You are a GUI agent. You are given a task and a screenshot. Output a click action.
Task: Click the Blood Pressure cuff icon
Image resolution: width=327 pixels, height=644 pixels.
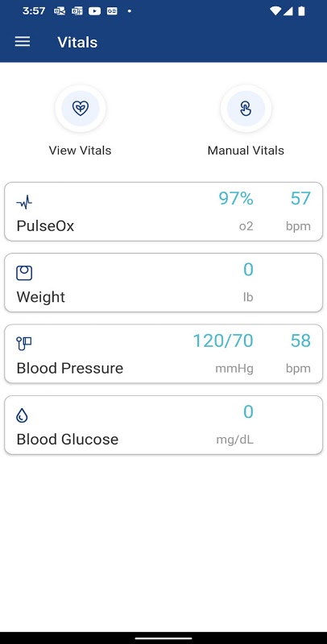coord(24,344)
